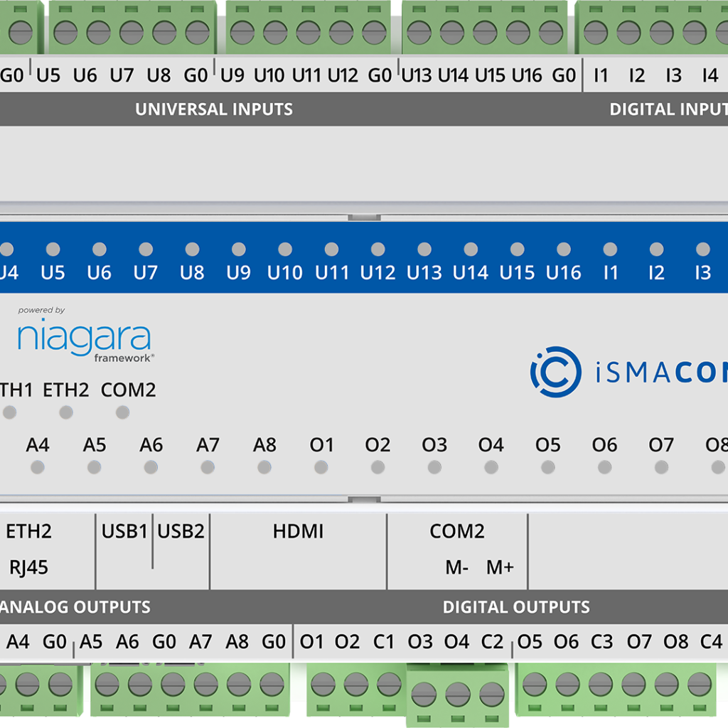The width and height of the screenshot is (728, 728).
Task: Click the COM2 status LED
Action: click(122, 412)
